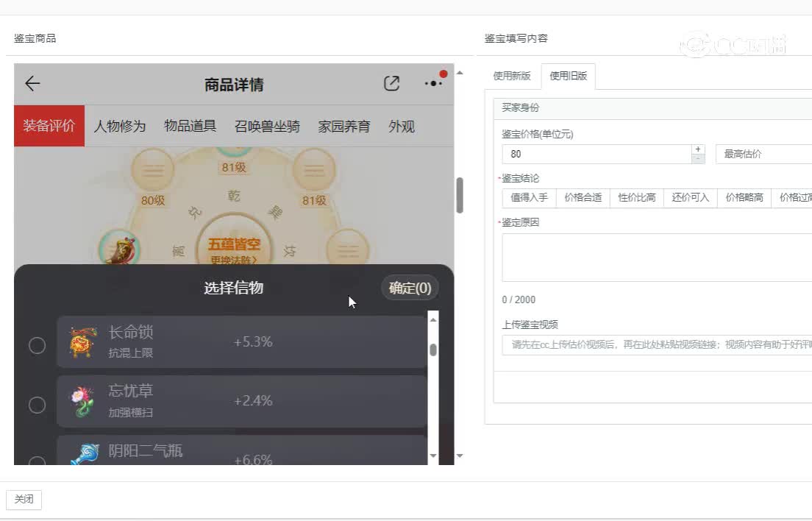Select the 忘忧草 radio button
Screen dimensions: 812x521
coord(37,405)
